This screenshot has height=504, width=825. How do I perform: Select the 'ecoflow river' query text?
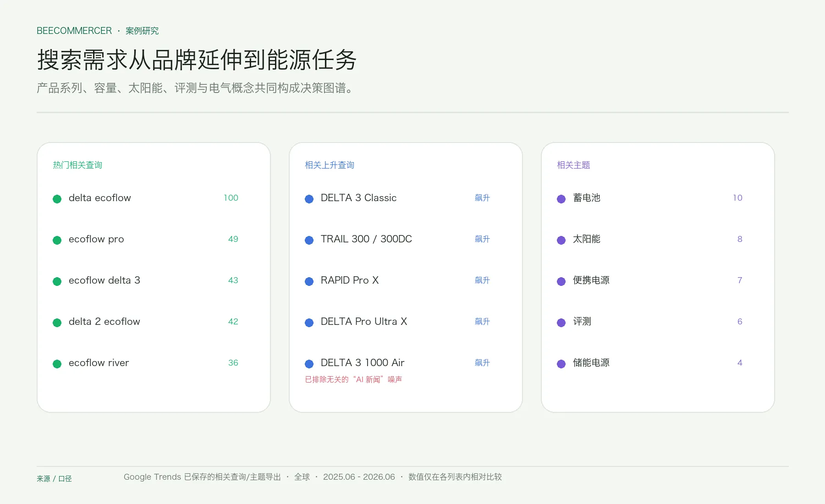click(x=99, y=363)
